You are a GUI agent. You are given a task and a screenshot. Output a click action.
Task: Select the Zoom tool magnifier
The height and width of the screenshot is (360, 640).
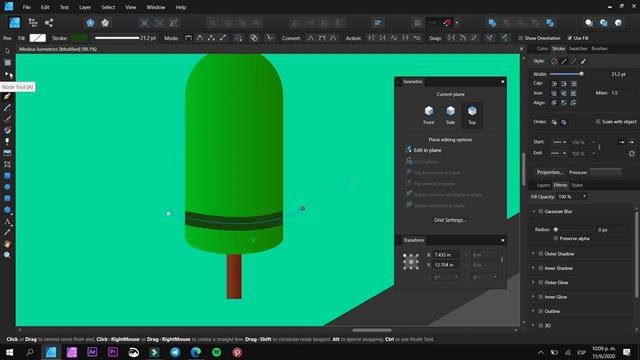[x=7, y=255]
